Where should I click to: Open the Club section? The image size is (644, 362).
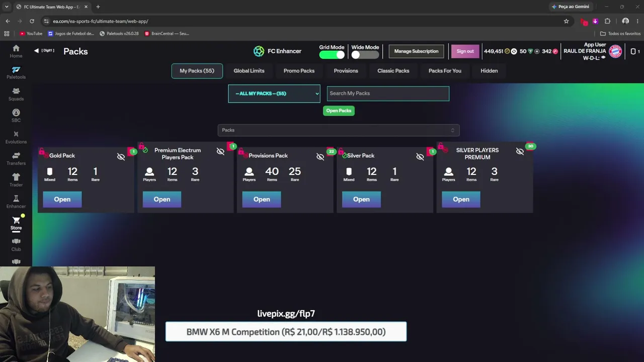(x=16, y=245)
